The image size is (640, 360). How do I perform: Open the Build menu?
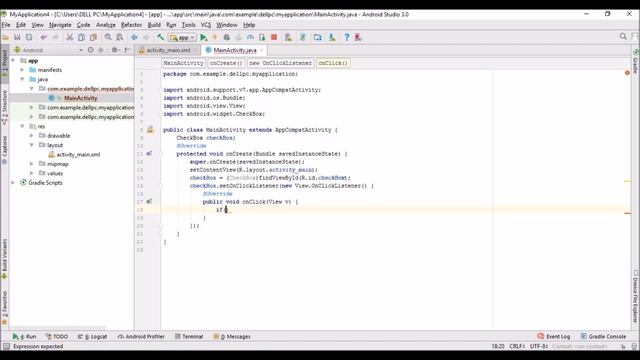coord(154,25)
